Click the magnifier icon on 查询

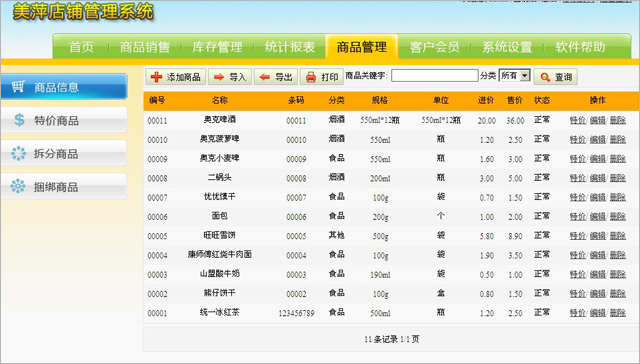tap(545, 77)
